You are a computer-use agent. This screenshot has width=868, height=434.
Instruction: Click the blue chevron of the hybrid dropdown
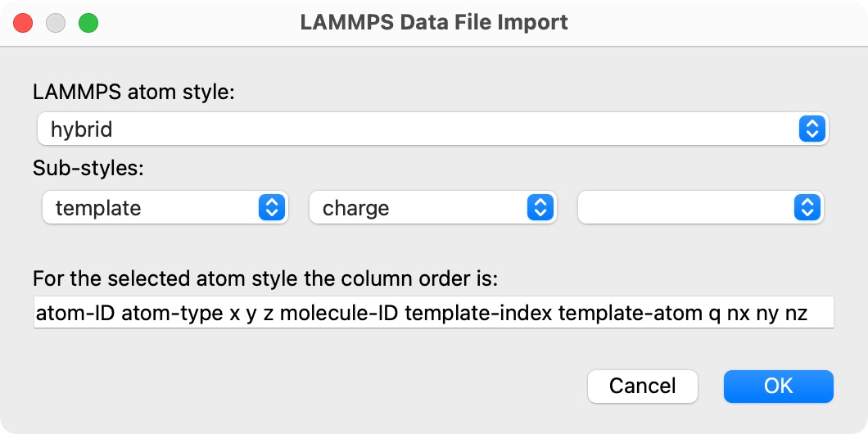coord(811,129)
